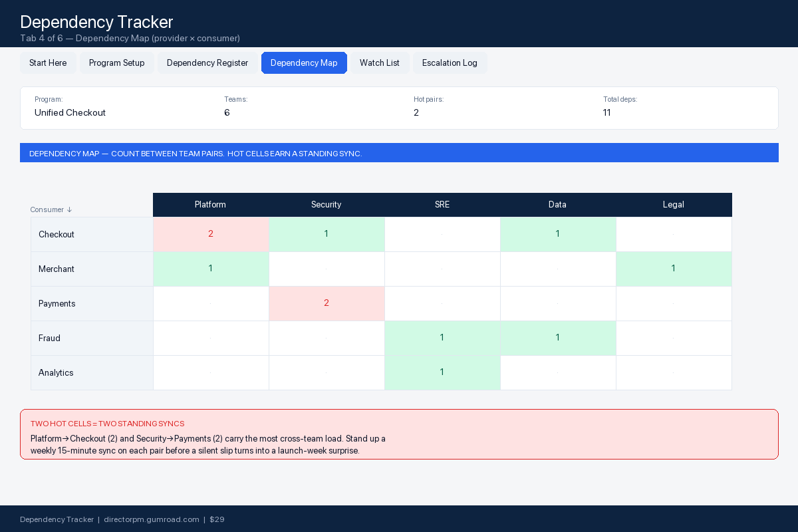798x532 pixels.
Task: Click the Analytics–SRE cell showing 1
Action: pyautogui.click(x=442, y=373)
